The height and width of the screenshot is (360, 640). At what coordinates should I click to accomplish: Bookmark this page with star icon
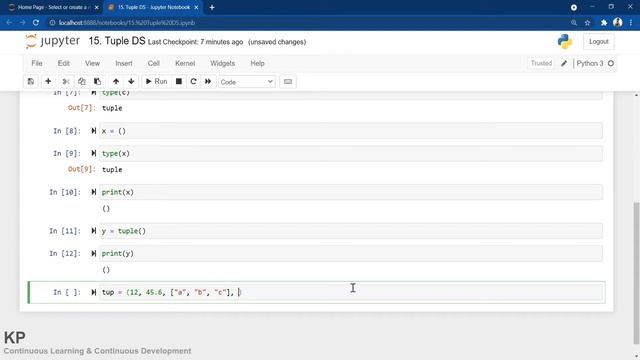588,23
